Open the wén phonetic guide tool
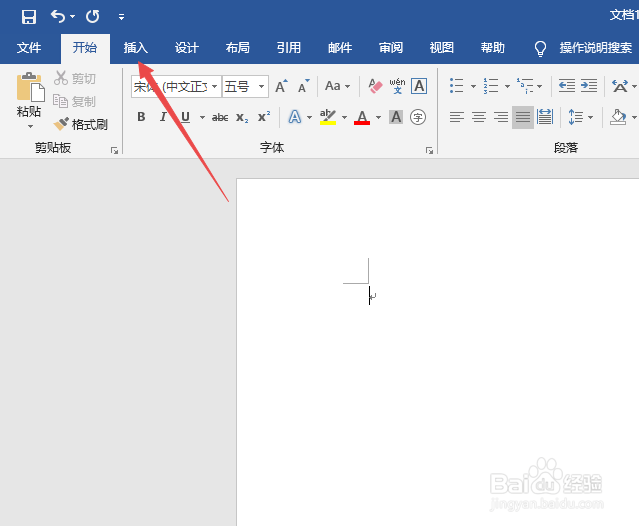The image size is (639, 526). click(x=397, y=86)
